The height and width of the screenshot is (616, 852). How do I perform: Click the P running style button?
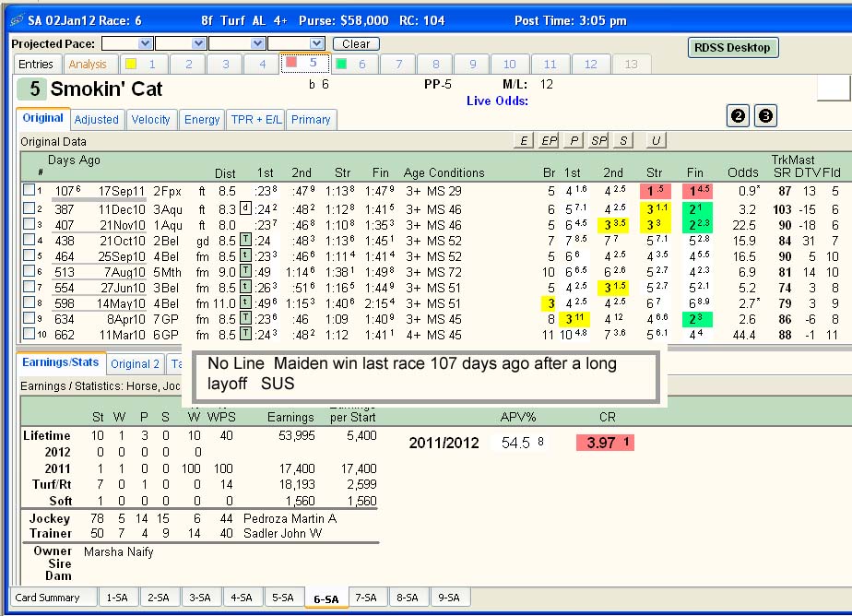coord(574,141)
